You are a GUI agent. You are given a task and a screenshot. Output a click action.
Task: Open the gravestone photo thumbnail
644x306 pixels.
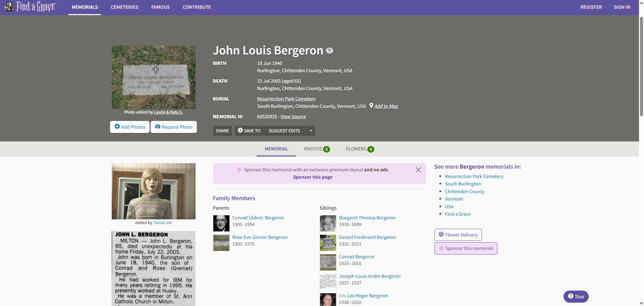[154, 77]
